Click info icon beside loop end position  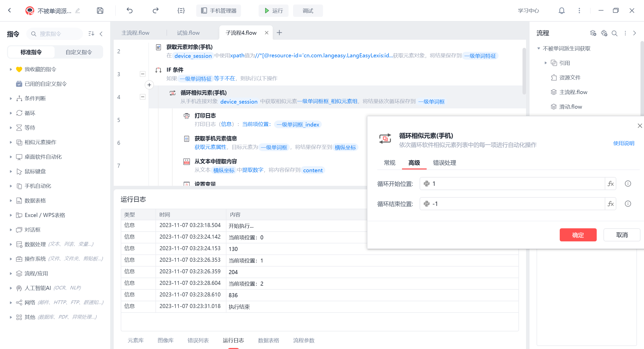point(628,204)
